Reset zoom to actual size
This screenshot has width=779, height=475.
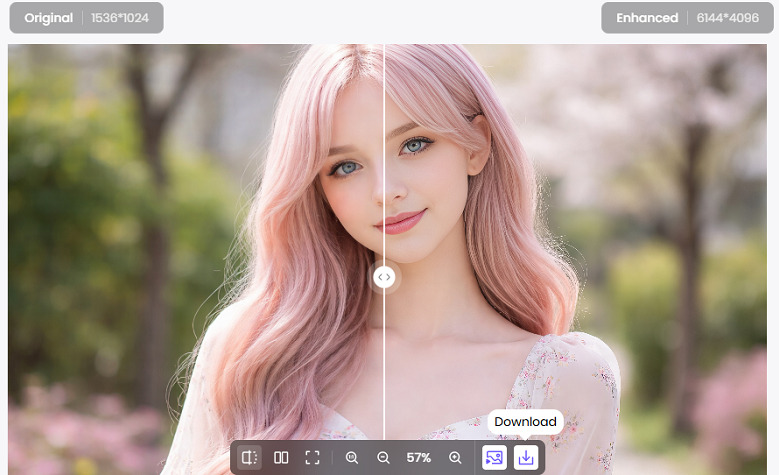[351, 457]
